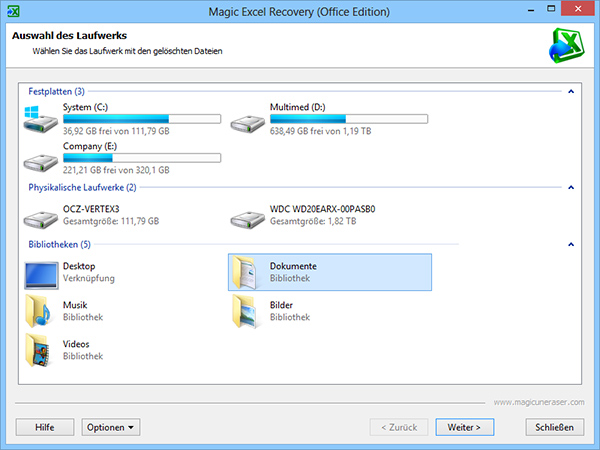
Task: Collapse the Festplatten (3) group
Action: point(571,91)
